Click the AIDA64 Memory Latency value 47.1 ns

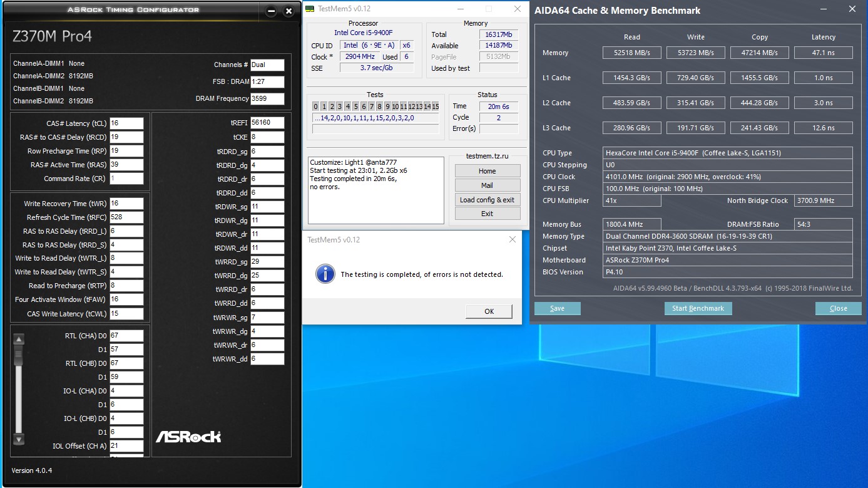pos(824,53)
